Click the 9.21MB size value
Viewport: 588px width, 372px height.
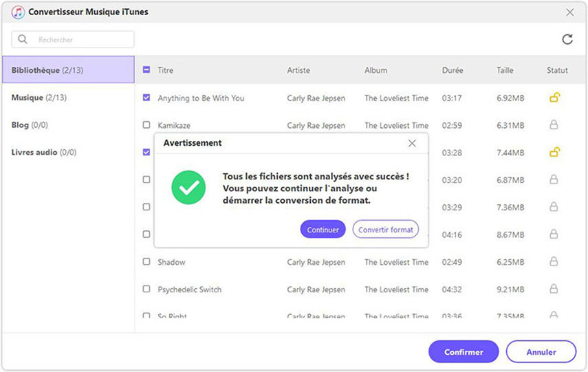pyautogui.click(x=510, y=289)
